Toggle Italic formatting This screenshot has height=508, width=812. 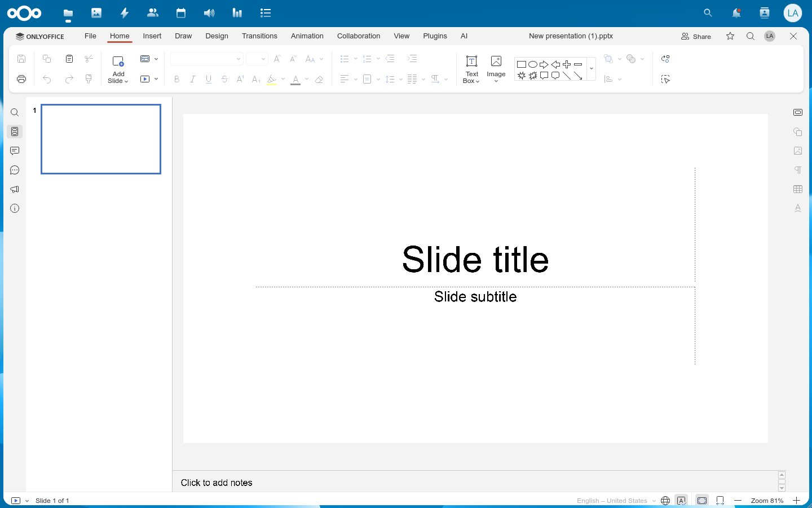pos(193,79)
